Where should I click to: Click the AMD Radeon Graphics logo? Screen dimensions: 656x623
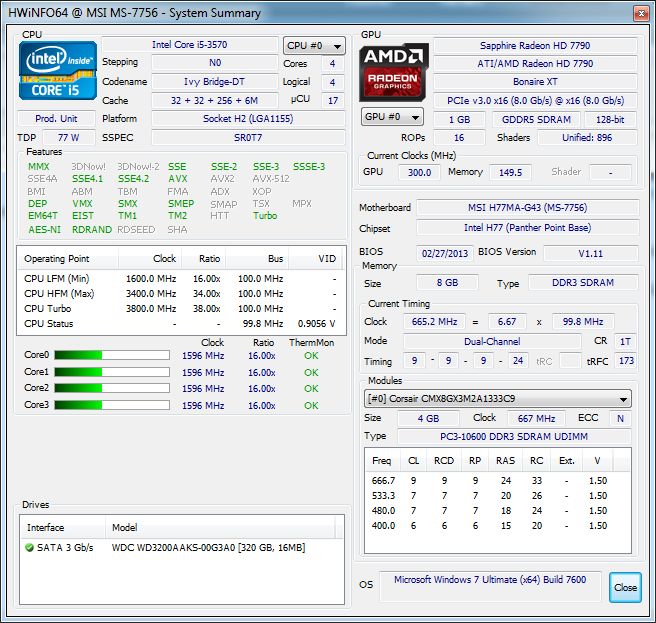coord(393,72)
